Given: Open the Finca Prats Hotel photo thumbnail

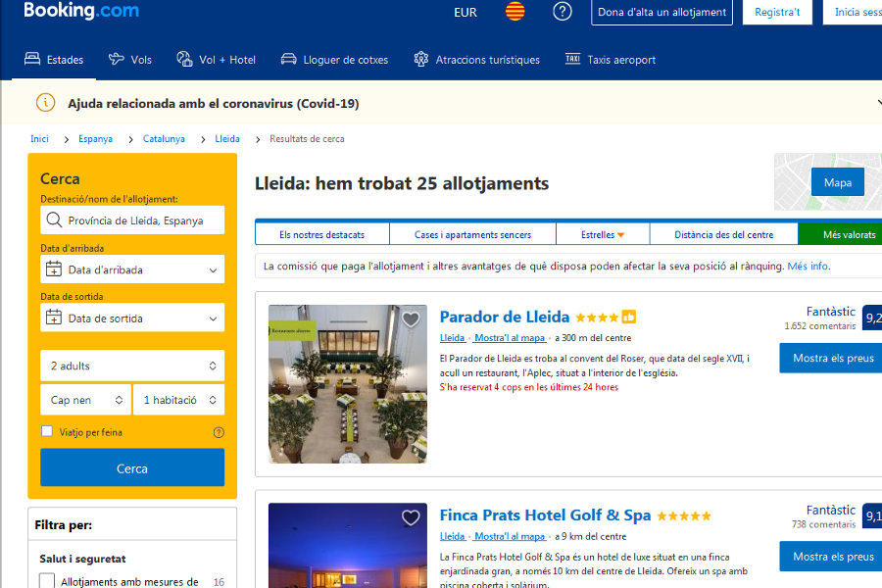Looking at the screenshot, I should pos(348,545).
